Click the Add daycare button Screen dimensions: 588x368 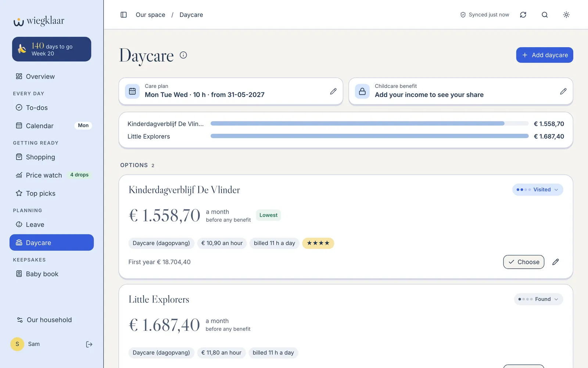[545, 55]
